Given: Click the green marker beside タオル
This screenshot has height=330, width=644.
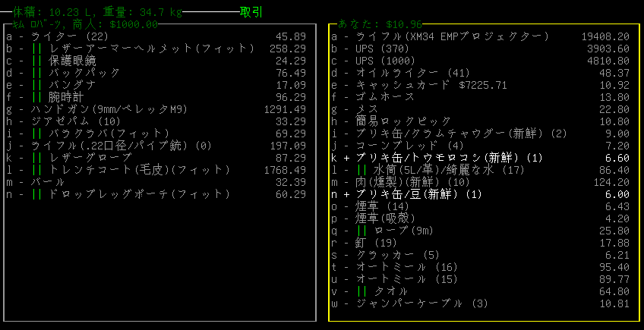Looking at the screenshot, I should 361,291.
